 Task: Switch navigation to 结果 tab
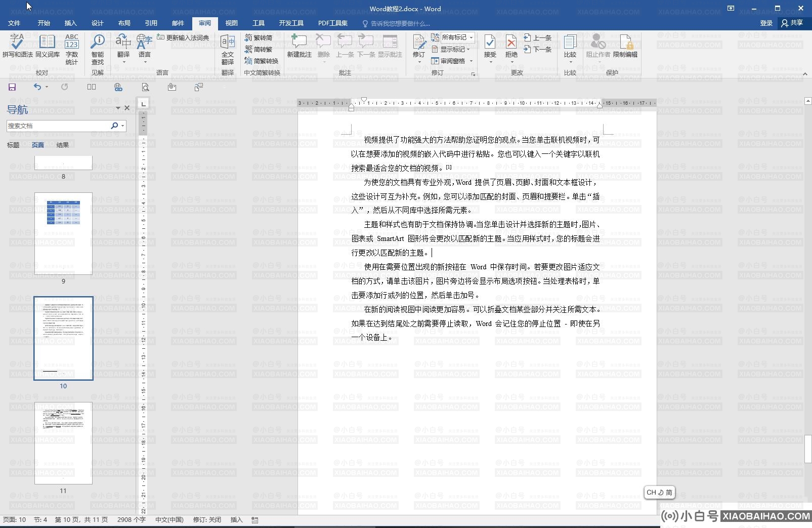click(63, 145)
